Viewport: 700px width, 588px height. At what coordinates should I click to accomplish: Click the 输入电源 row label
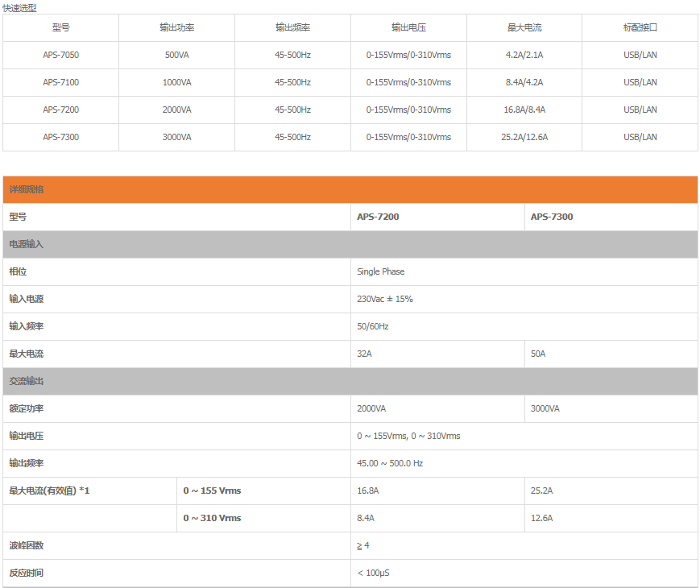coord(27,299)
